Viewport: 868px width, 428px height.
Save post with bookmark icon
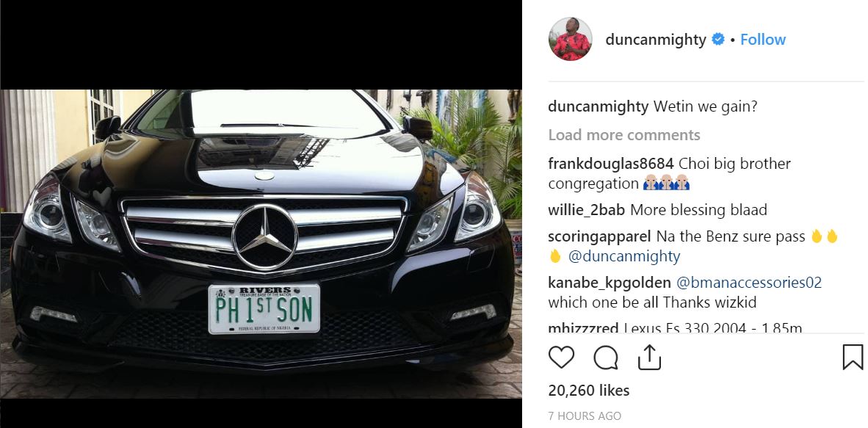click(853, 357)
